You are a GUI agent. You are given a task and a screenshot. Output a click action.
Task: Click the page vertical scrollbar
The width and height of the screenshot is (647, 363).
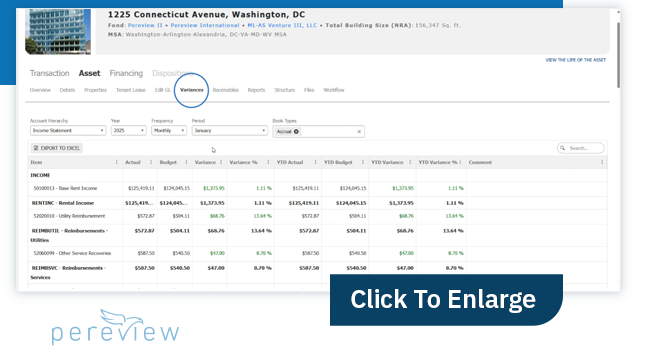tap(618, 55)
